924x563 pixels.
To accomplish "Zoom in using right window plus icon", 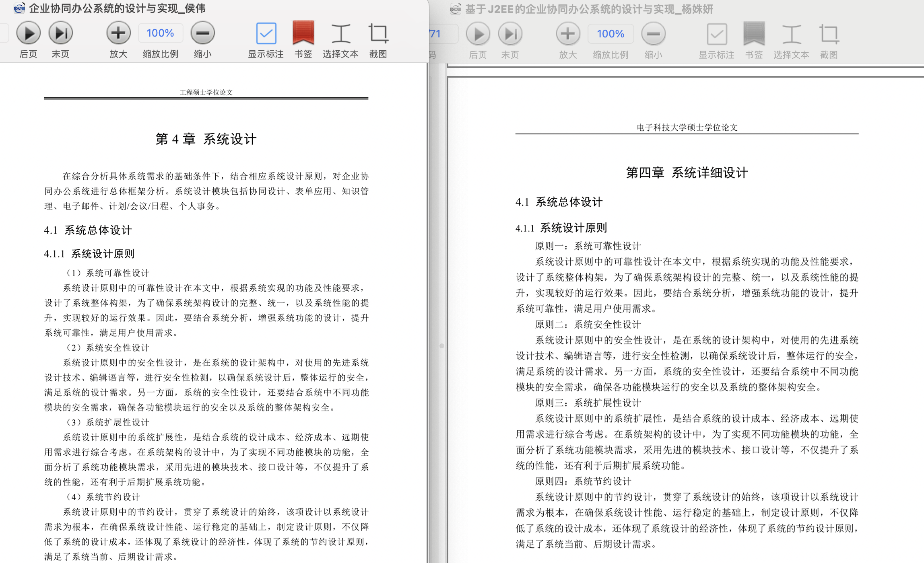I will coord(568,34).
